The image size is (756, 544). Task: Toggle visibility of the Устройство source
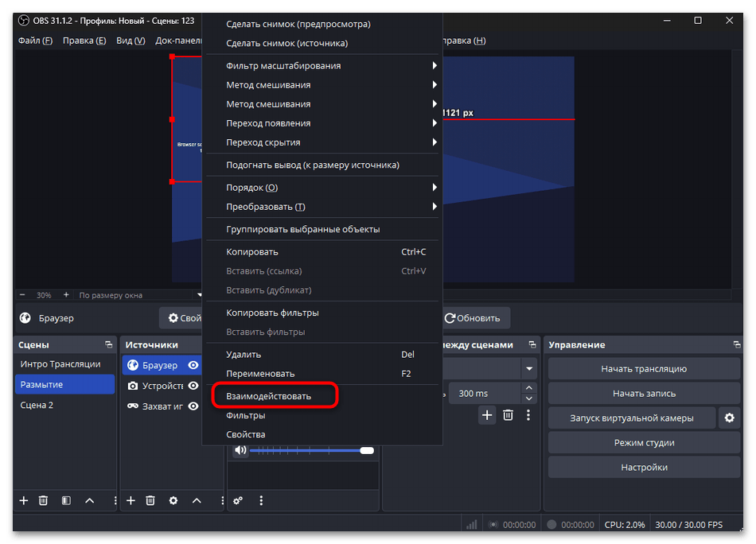(x=193, y=386)
